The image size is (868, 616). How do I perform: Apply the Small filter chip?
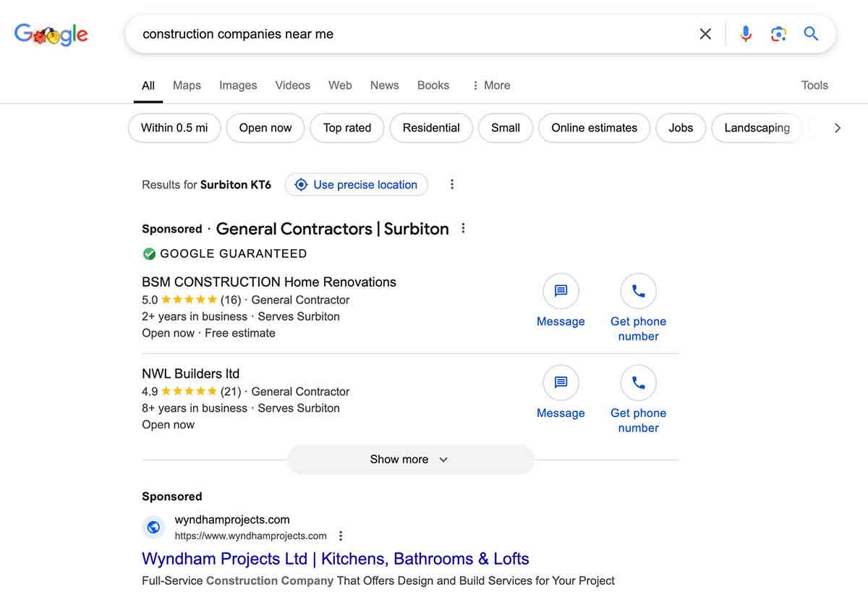point(506,128)
